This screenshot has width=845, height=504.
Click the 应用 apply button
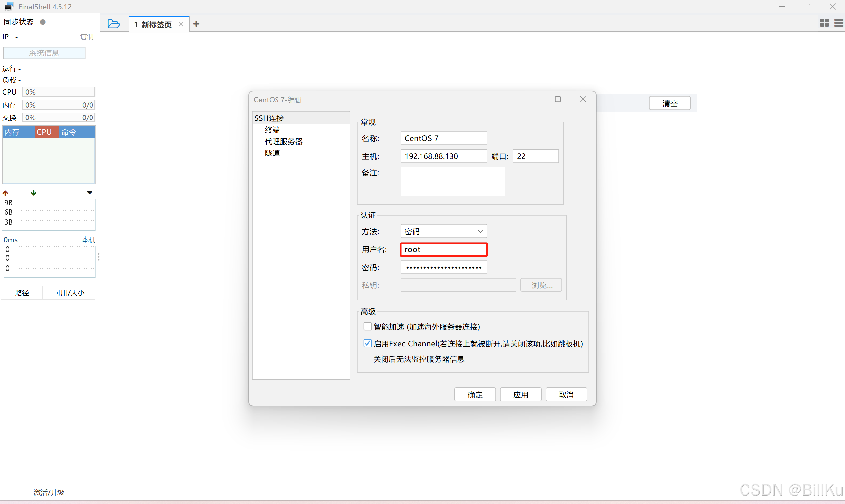click(520, 395)
